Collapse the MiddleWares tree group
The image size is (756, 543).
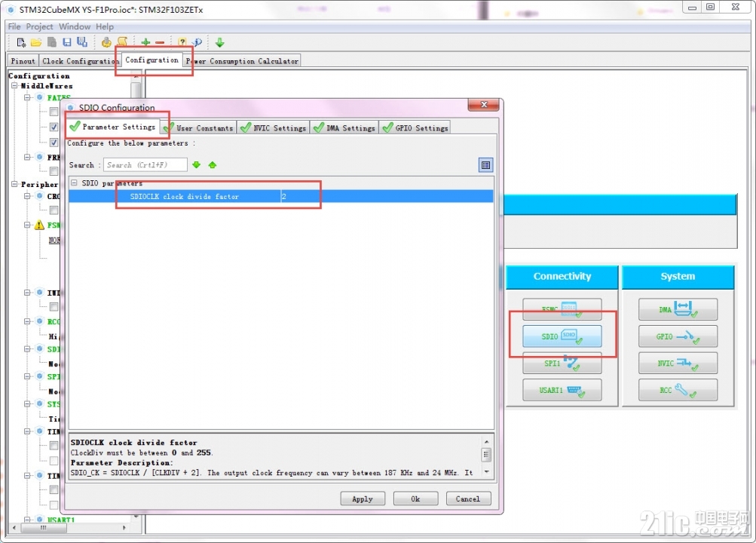point(15,86)
